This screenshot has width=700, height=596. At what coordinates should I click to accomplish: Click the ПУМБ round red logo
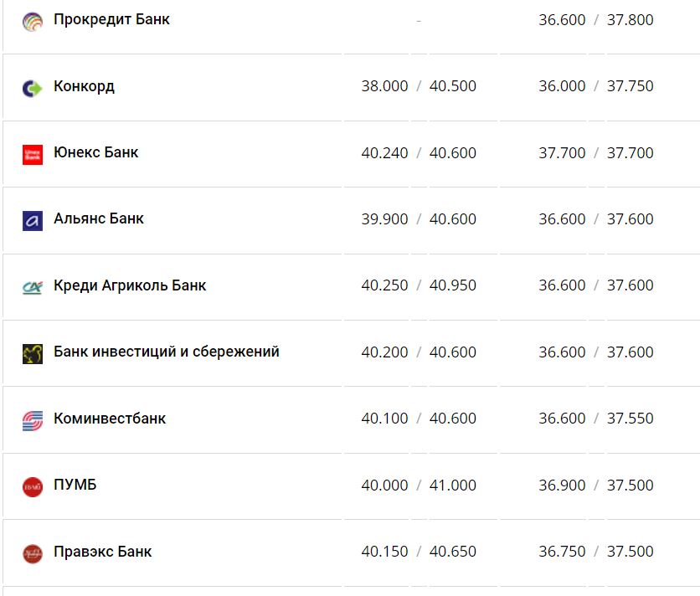click(x=33, y=486)
